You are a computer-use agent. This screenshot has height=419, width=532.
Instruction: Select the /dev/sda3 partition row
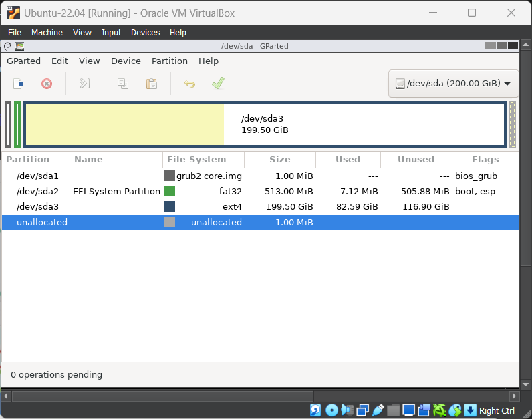coord(260,206)
